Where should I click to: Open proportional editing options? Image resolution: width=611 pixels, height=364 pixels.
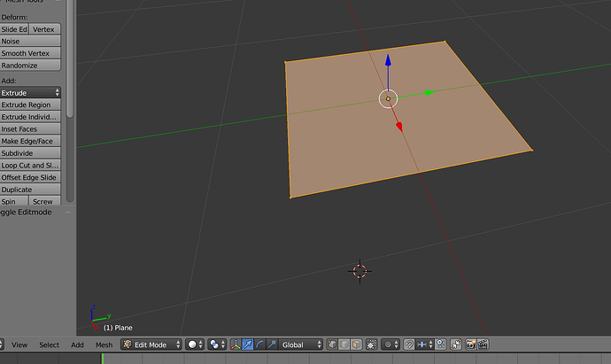click(x=390, y=345)
